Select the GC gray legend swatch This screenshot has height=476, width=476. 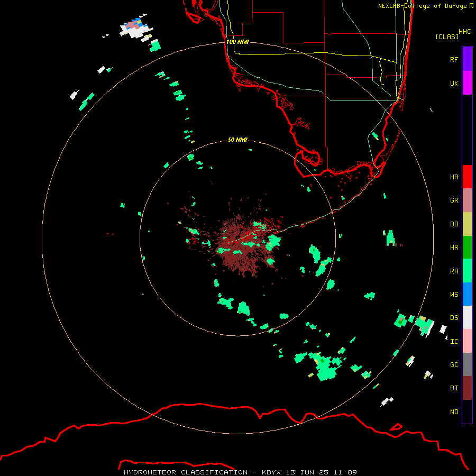[467, 364]
